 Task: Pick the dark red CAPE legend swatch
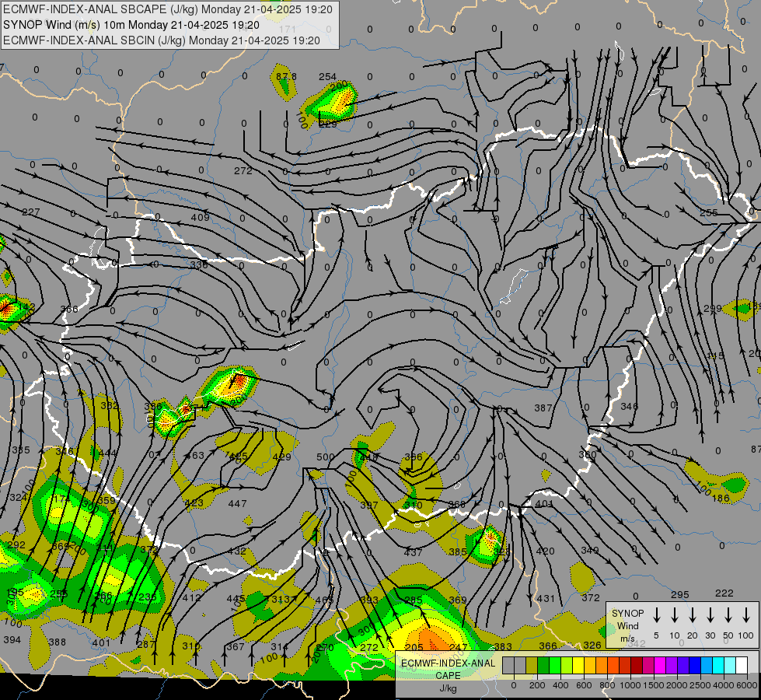point(637,666)
